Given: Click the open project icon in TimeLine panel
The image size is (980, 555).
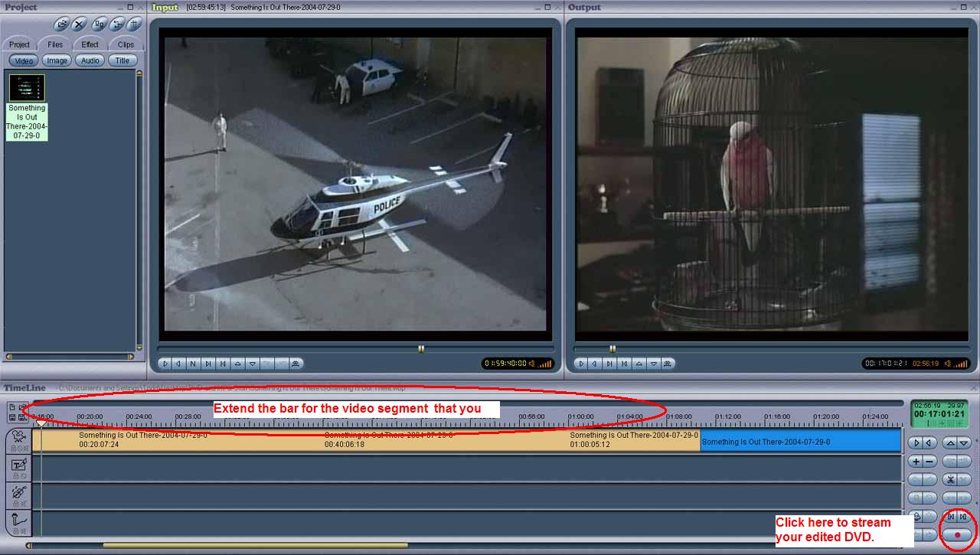Looking at the screenshot, I should point(22,406).
